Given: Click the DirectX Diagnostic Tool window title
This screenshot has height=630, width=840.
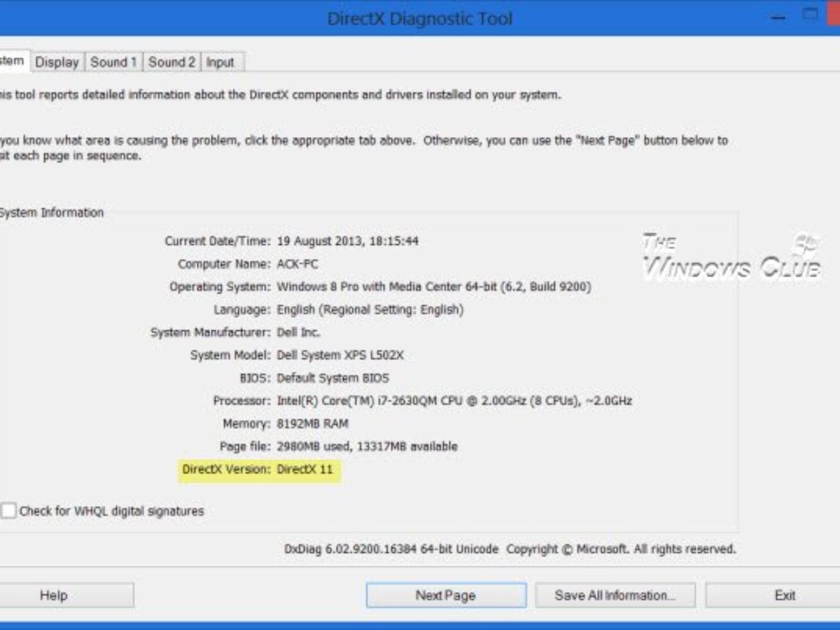Looking at the screenshot, I should pyautogui.click(x=420, y=18).
